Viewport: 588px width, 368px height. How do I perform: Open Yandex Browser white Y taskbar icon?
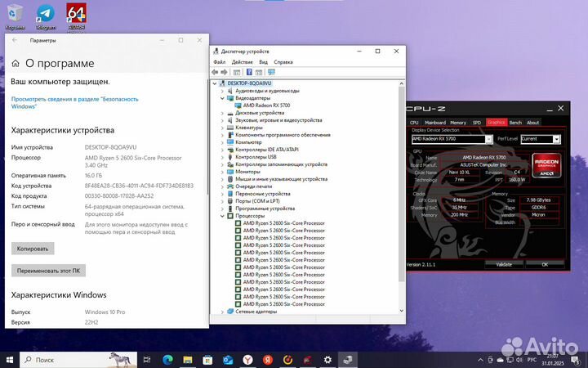click(247, 360)
